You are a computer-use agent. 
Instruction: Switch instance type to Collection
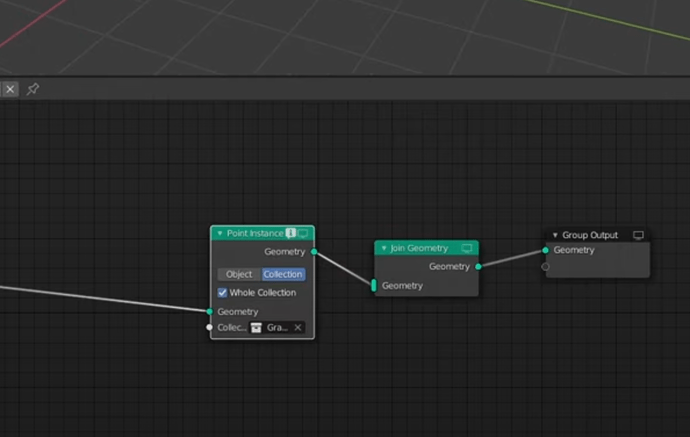pyautogui.click(x=283, y=274)
